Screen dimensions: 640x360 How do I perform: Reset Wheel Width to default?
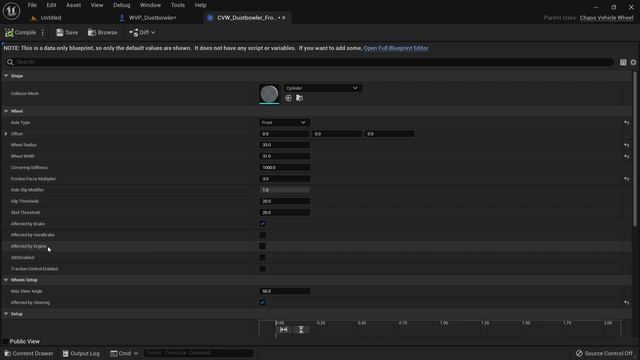point(626,156)
